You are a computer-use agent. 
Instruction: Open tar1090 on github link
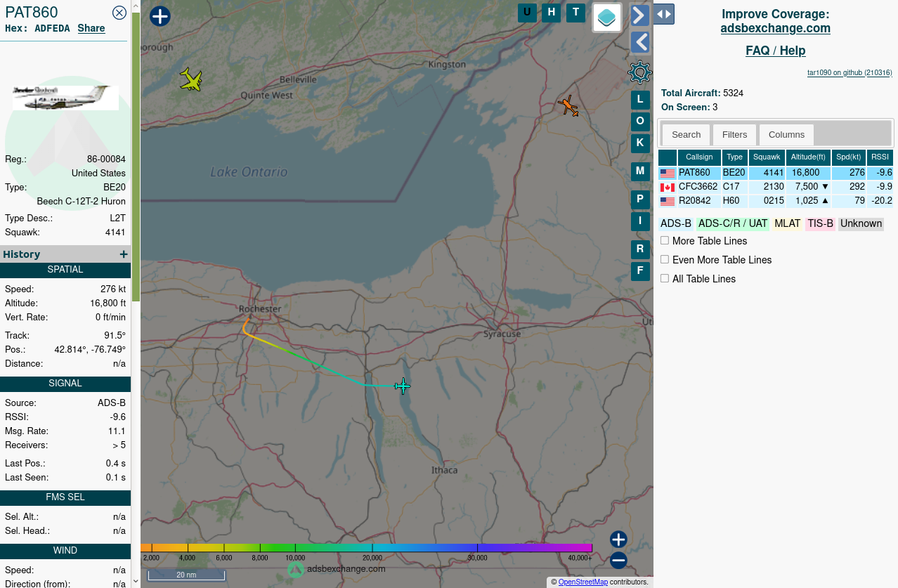pos(850,72)
